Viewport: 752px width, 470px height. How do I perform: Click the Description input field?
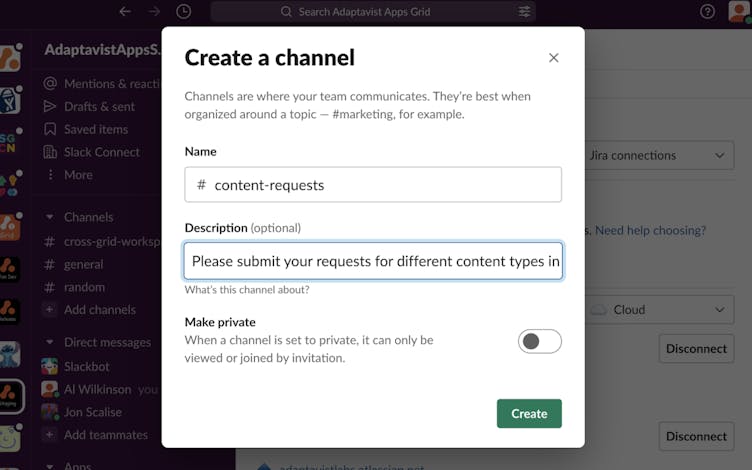[373, 261]
